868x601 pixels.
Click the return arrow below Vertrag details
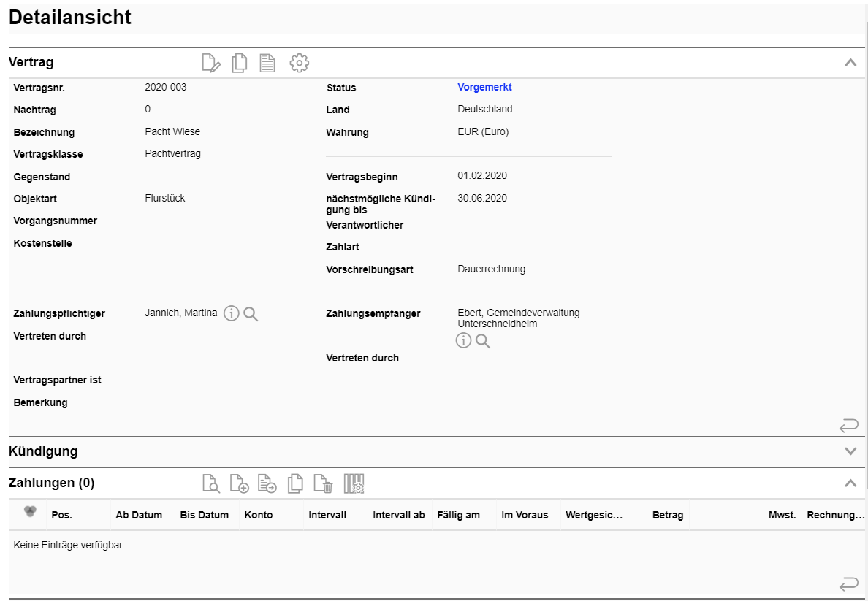point(848,425)
